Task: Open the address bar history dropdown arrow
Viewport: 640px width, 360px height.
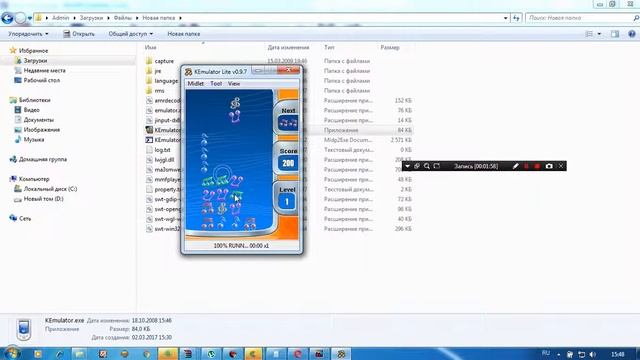Action: point(505,18)
